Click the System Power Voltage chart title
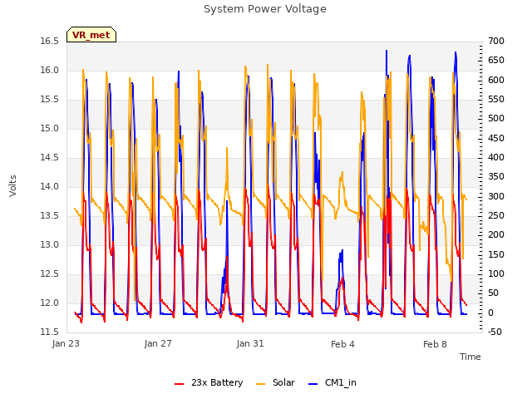532x399 pixels. [265, 9]
